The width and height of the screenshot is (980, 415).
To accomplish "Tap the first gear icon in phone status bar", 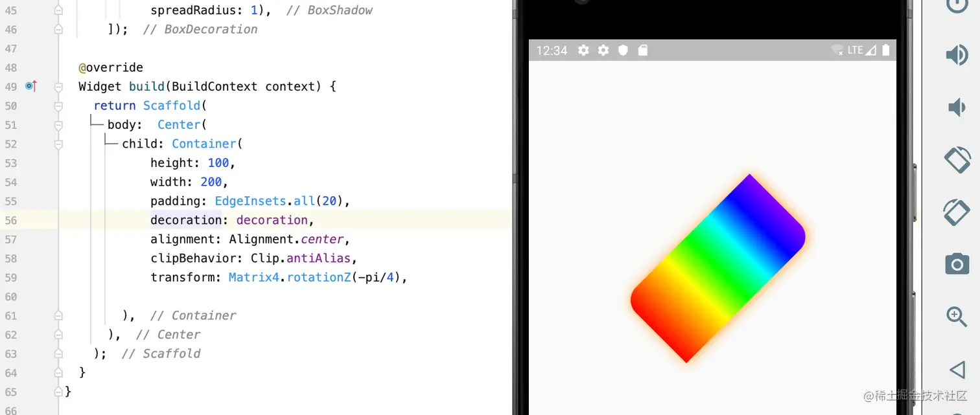I will [583, 50].
